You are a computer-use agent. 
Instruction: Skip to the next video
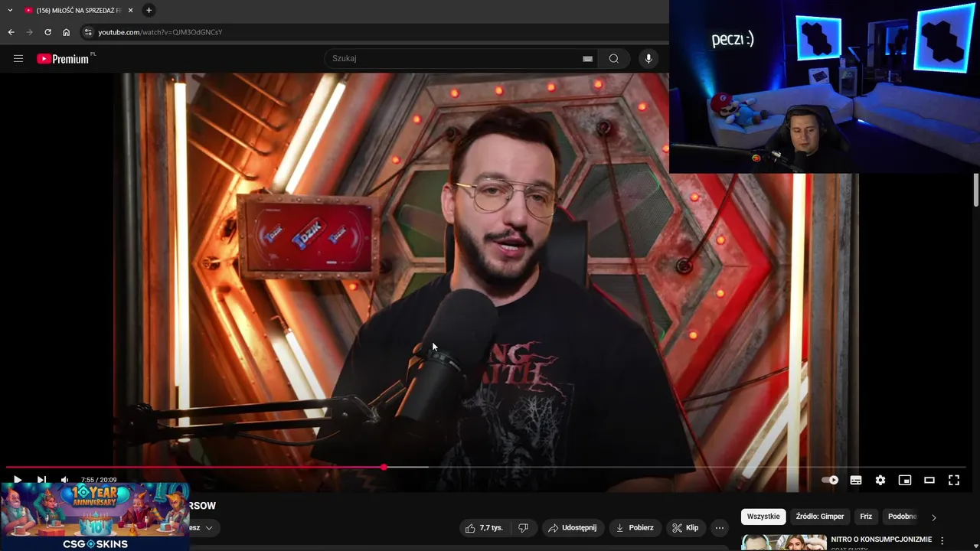tap(41, 480)
